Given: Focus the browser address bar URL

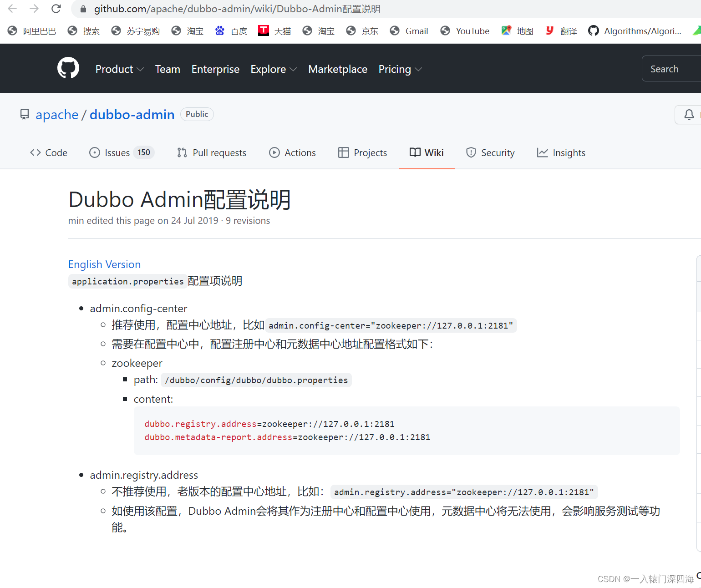Looking at the screenshot, I should pos(237,9).
